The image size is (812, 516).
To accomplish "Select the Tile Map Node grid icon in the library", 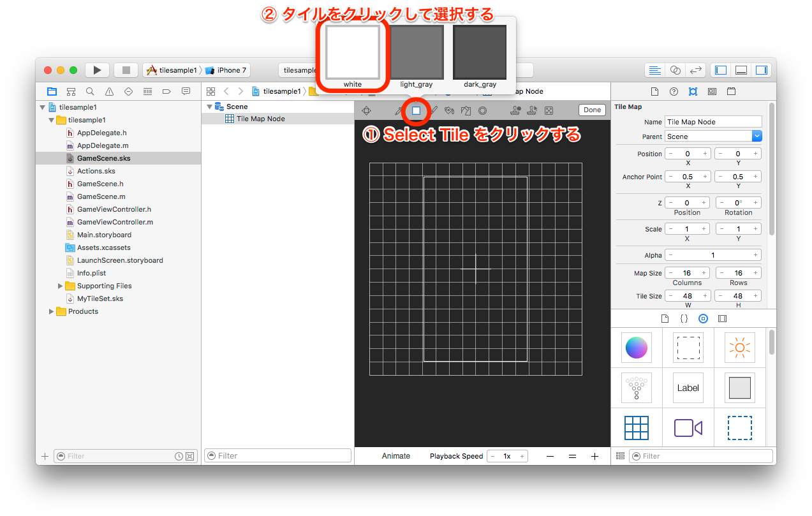I will 637,428.
